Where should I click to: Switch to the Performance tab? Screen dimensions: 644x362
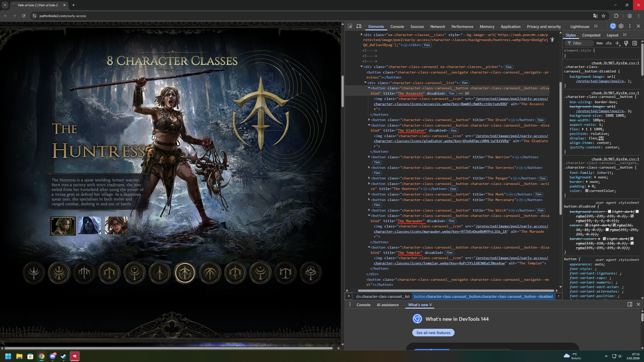point(462,26)
